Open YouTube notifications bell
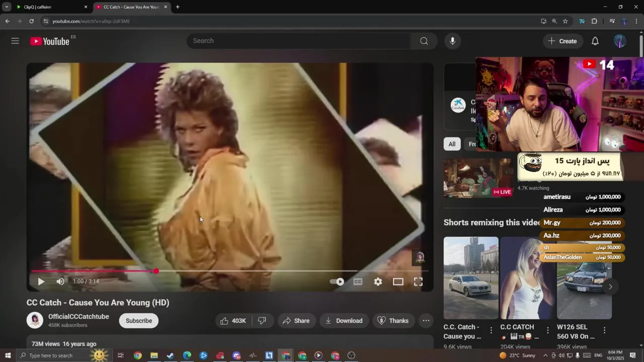The image size is (644, 362). (x=595, y=41)
